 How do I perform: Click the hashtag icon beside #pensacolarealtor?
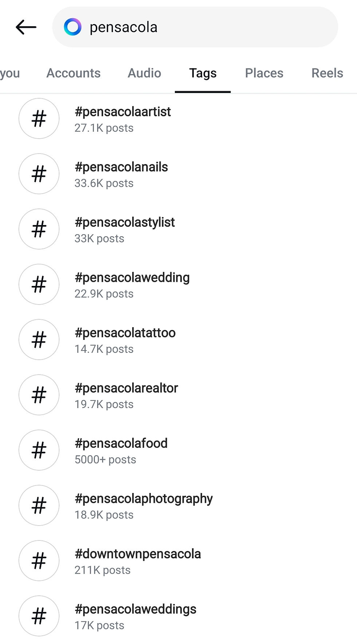39,395
